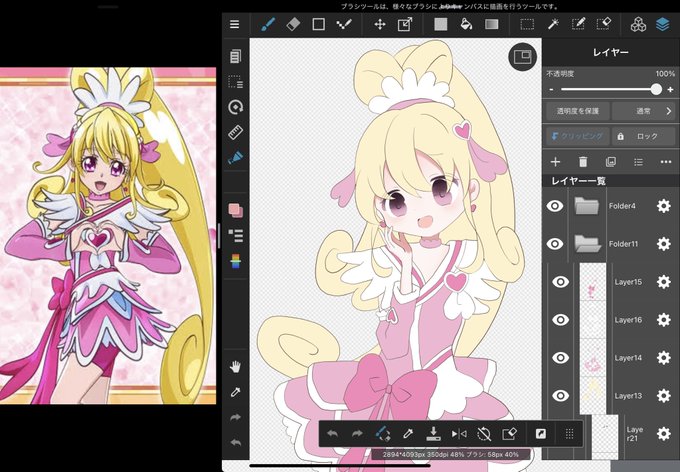The height and width of the screenshot is (472, 680).
Task: Open the canvas rotate tool in sidebar
Action: 235,107
